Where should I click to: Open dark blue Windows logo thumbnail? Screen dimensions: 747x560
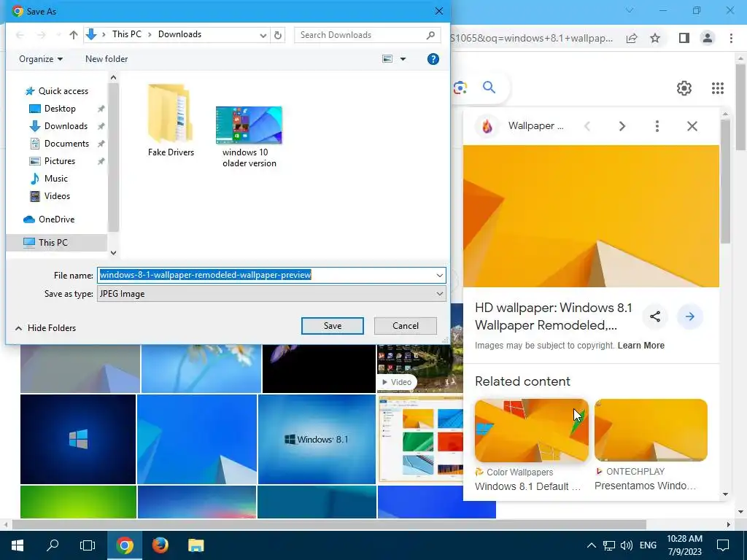[x=78, y=439]
